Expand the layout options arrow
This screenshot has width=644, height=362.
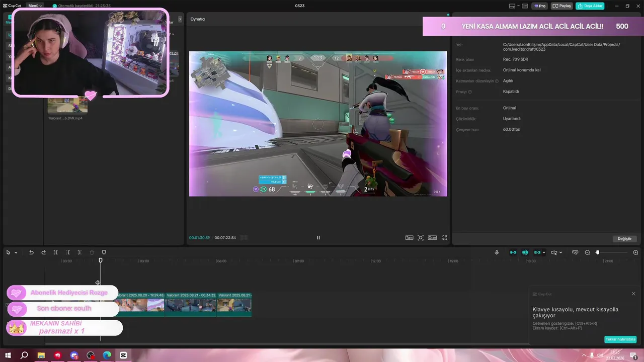pos(518,6)
